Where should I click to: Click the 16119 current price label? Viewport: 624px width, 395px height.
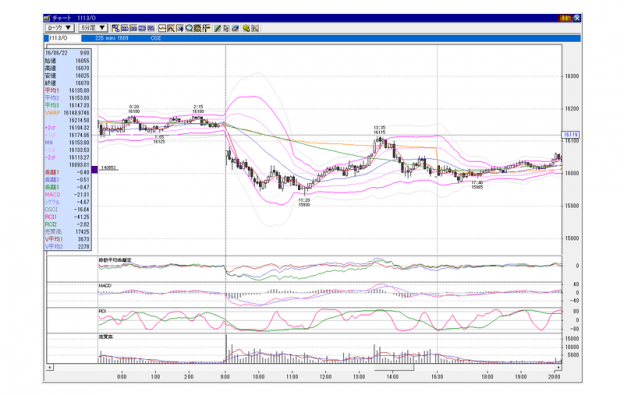tap(570, 135)
